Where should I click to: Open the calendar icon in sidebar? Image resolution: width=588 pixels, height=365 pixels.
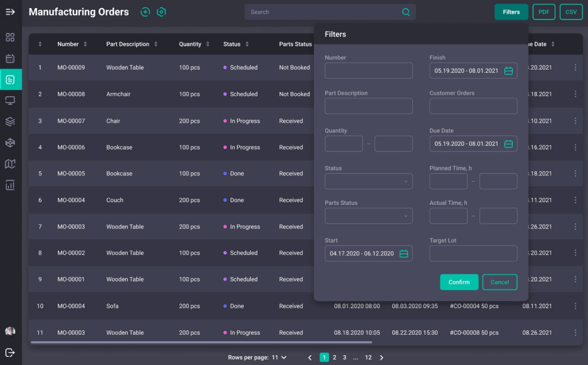[10, 58]
